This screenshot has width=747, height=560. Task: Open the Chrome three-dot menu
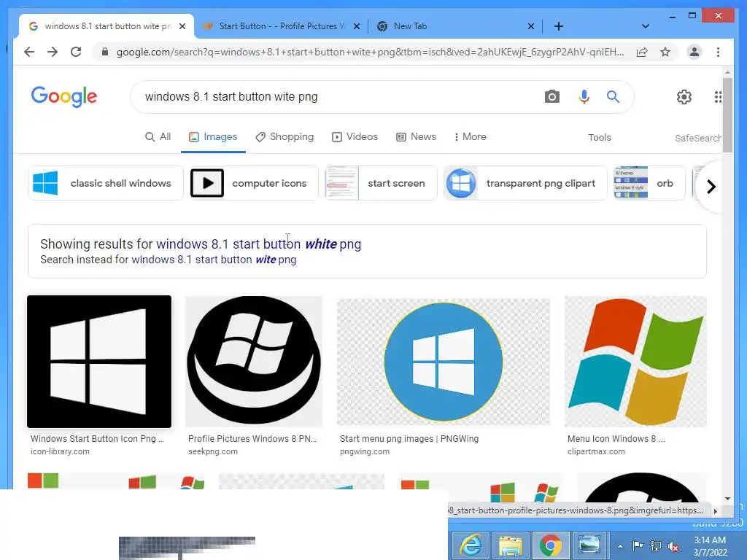[x=718, y=52]
